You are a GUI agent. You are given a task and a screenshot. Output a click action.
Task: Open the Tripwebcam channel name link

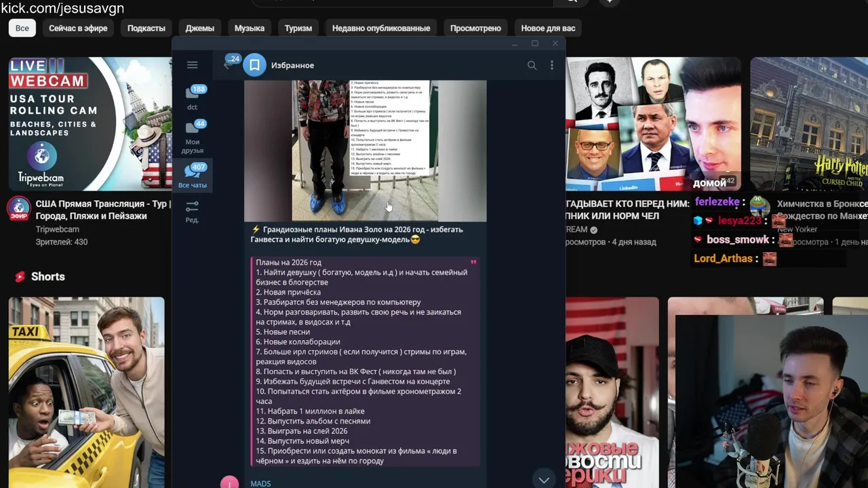[x=57, y=229]
